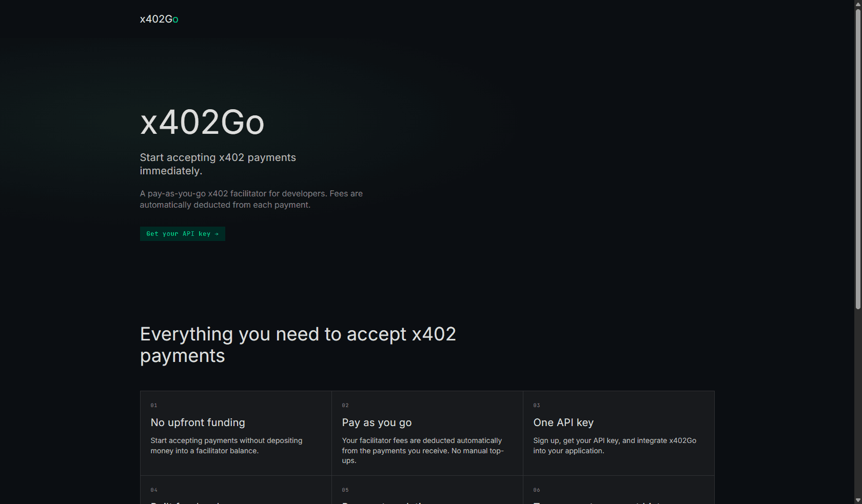Viewport: 862px width, 504px height.
Task: Click the scrollbar down arrow
Action: coord(858,500)
